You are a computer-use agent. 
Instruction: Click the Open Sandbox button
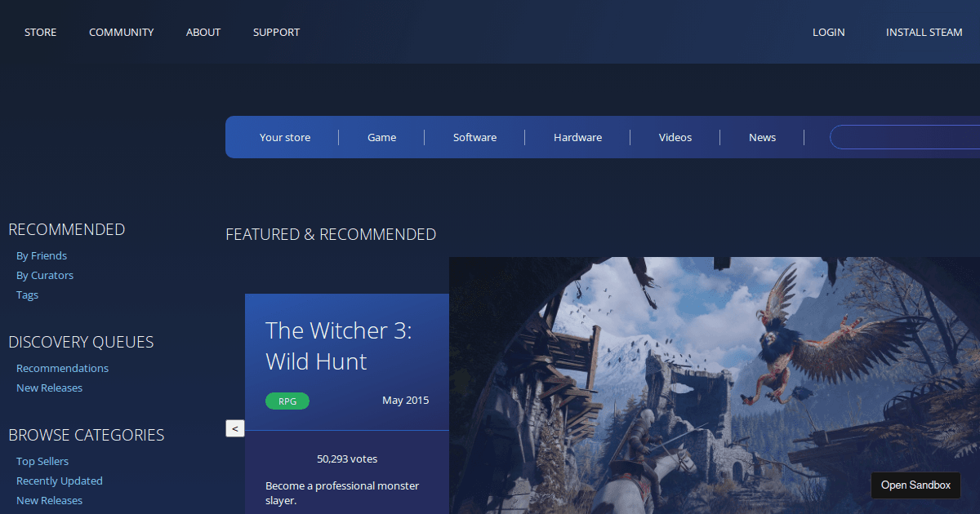[915, 485]
